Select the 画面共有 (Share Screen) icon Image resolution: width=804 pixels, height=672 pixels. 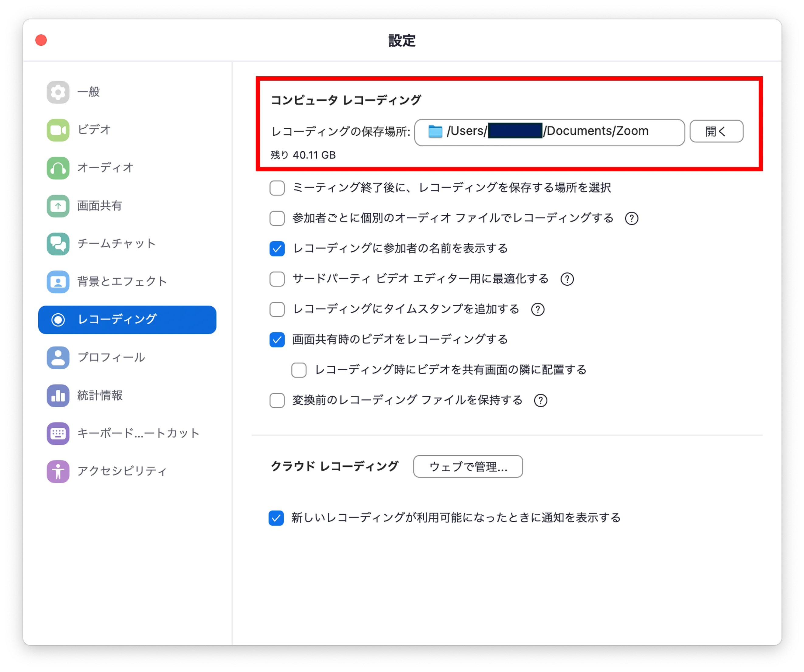pos(58,206)
